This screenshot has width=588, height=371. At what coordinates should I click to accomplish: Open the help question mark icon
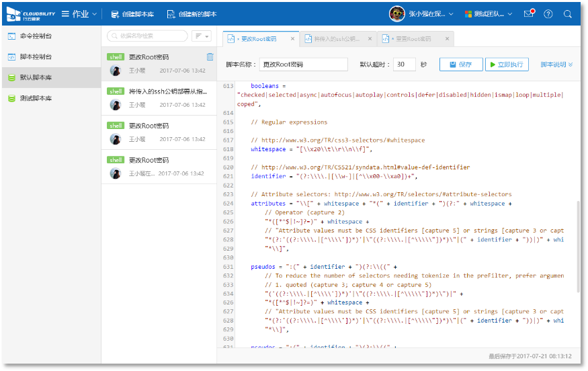tap(548, 13)
